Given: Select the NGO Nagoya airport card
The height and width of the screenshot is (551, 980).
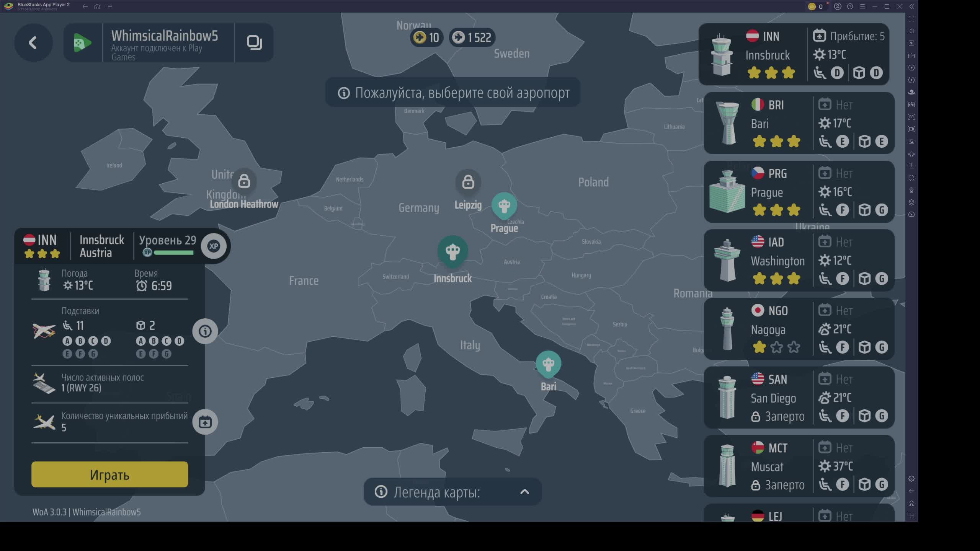Looking at the screenshot, I should click(x=799, y=329).
